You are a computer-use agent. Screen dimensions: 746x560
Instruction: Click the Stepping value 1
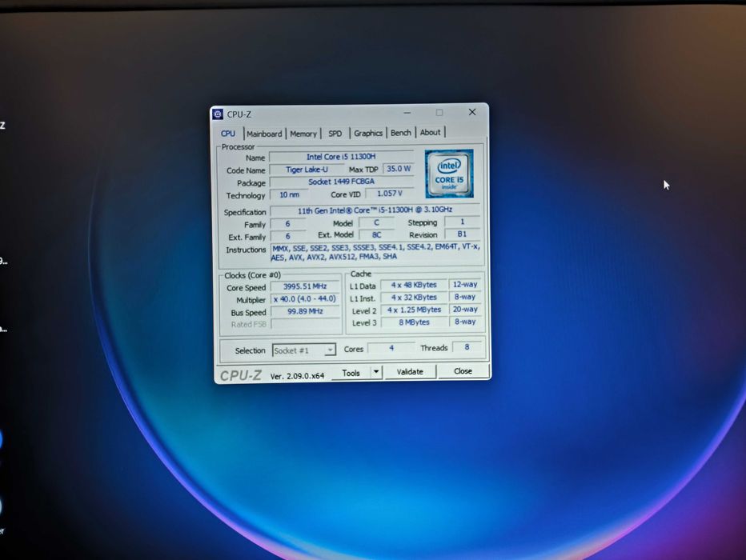pyautogui.click(x=462, y=222)
